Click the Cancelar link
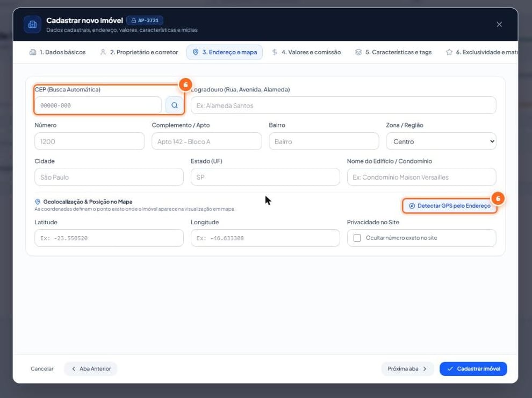Screen dimensions: 532x398 coord(42,369)
